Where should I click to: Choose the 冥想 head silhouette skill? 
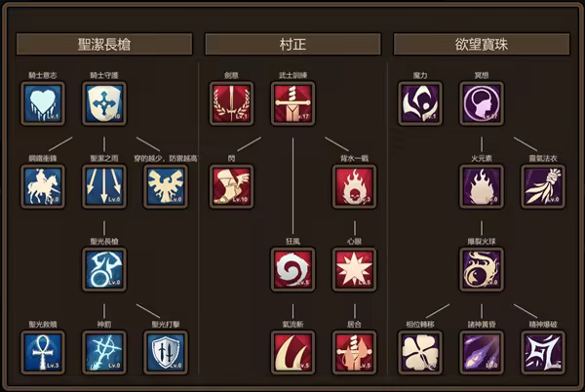pos(482,103)
